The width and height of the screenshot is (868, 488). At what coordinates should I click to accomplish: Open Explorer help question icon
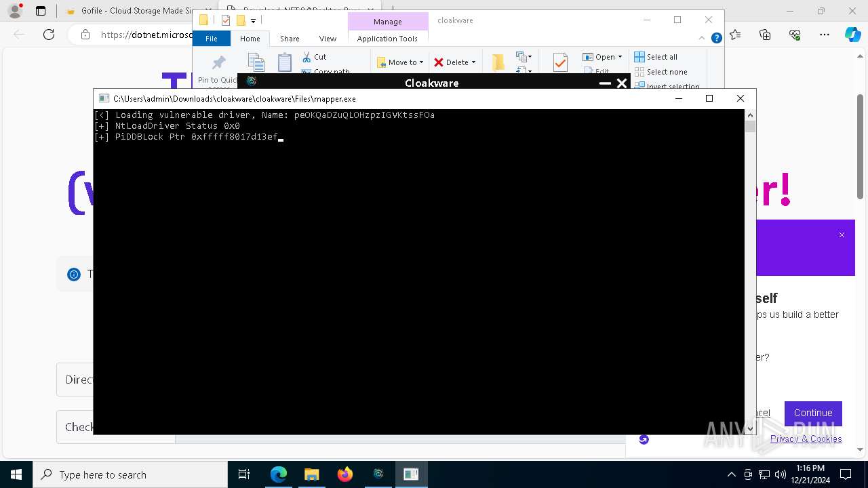coord(716,39)
